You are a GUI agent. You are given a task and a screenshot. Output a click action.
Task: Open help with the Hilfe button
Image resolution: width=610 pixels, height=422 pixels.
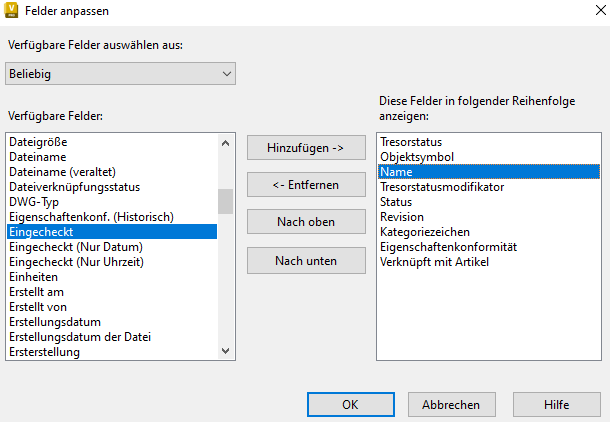(x=557, y=405)
